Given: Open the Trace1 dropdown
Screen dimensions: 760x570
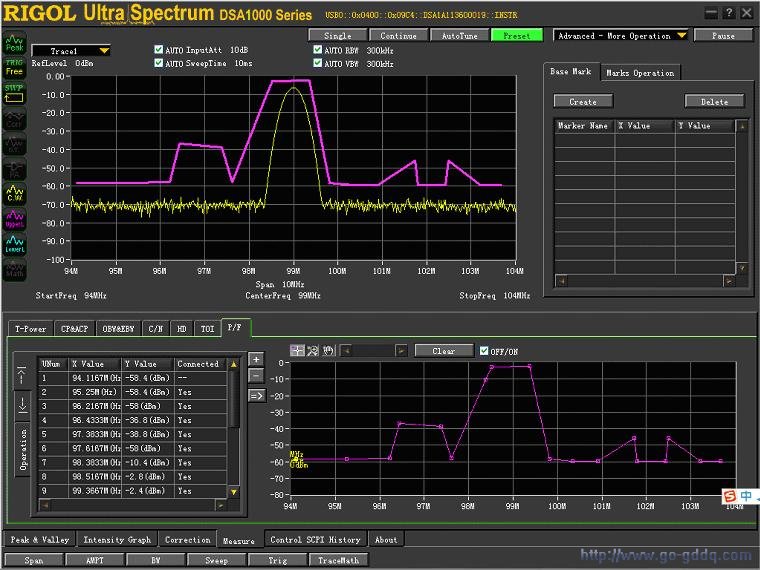Looking at the screenshot, I should [x=71, y=51].
